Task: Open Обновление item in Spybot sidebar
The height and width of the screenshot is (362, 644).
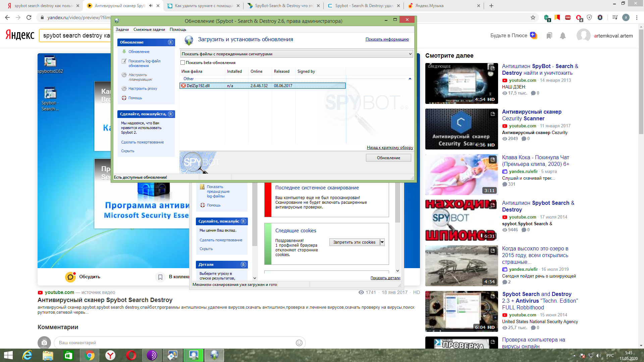Action: click(x=139, y=52)
